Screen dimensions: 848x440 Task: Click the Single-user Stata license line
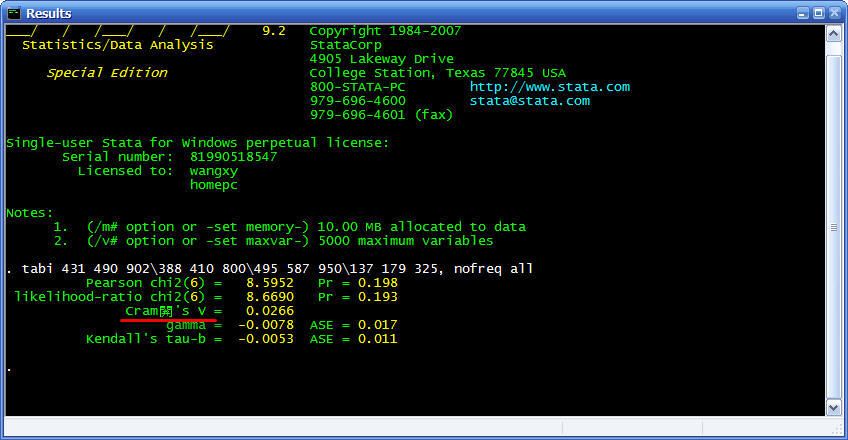pos(197,143)
